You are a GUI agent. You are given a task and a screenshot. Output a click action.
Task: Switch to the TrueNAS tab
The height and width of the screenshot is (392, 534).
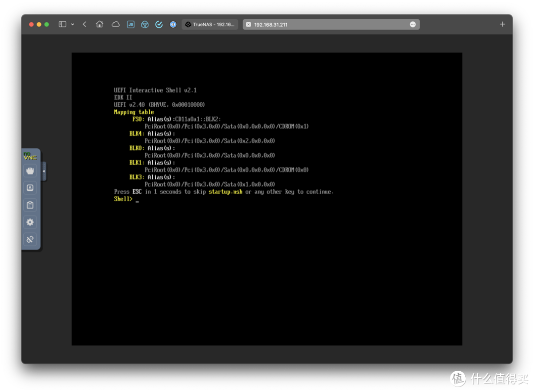pos(210,24)
